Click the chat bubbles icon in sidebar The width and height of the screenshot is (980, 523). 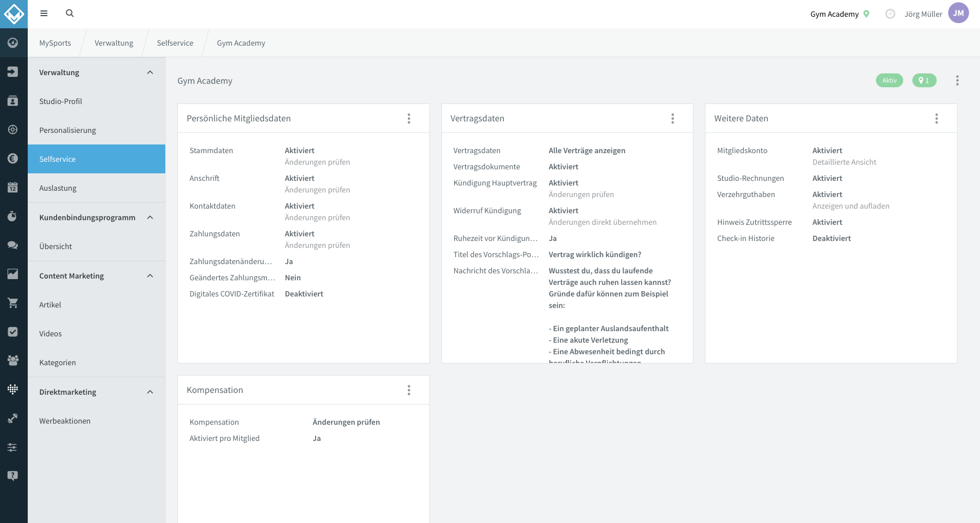[13, 245]
